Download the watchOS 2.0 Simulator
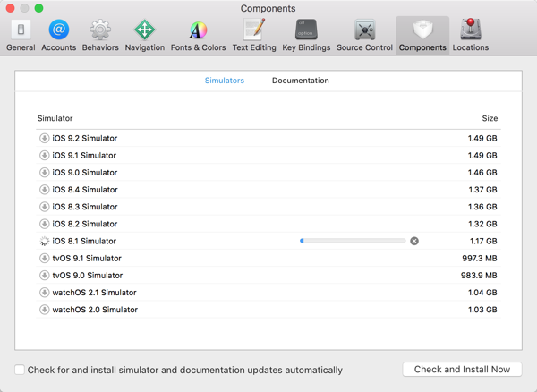The height and width of the screenshot is (392, 537). click(x=44, y=309)
